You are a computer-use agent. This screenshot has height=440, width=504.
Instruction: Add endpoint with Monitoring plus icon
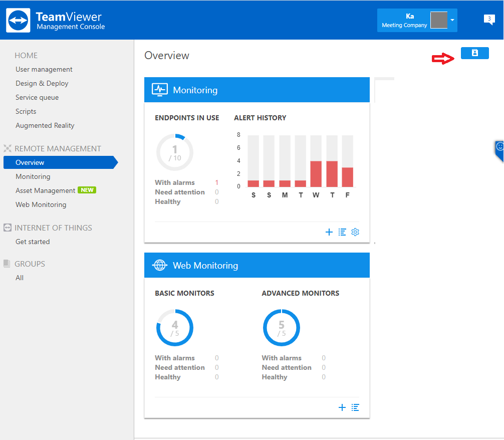[x=329, y=232]
